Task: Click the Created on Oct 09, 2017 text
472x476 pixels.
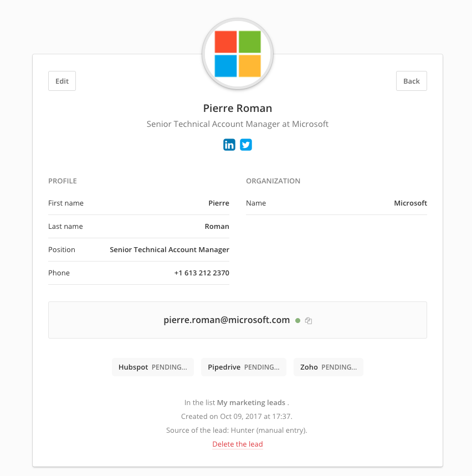Action: click(x=237, y=417)
